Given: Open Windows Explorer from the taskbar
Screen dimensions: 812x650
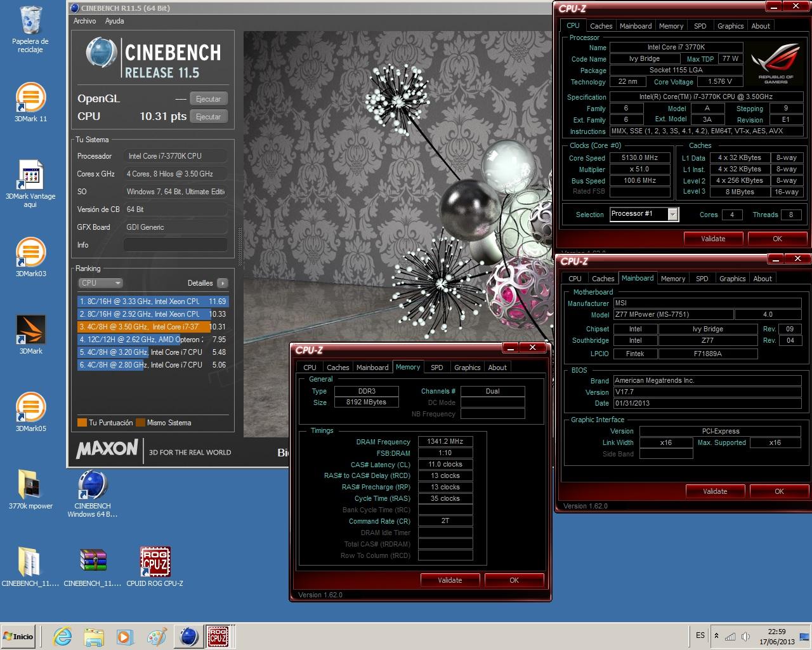Looking at the screenshot, I should (x=94, y=636).
